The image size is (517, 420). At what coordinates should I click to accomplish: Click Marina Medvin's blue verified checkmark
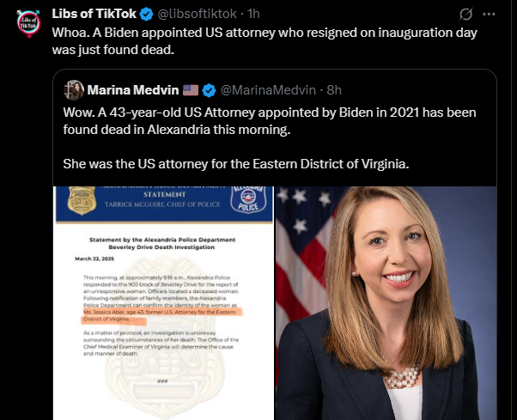pos(209,90)
